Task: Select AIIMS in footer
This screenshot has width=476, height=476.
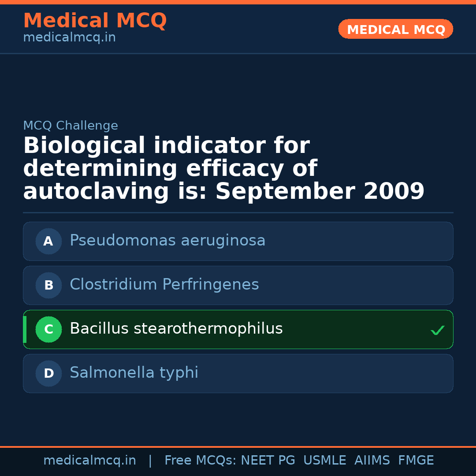Action: click(x=372, y=461)
